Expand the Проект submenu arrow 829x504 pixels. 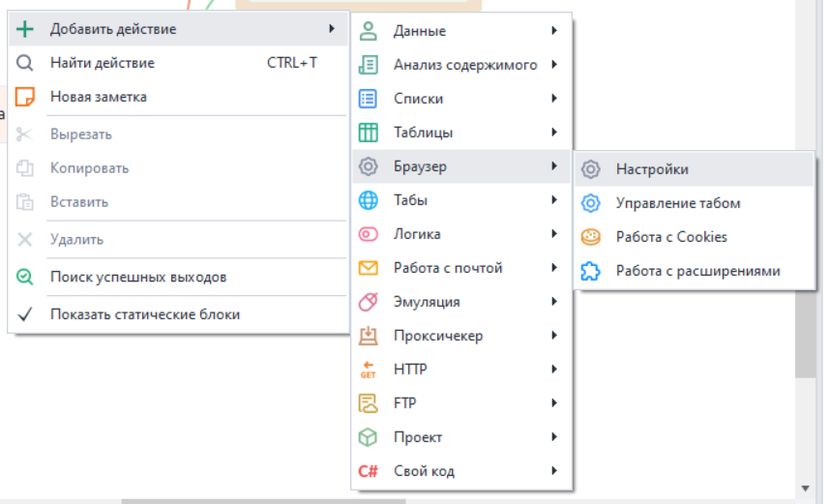pyautogui.click(x=554, y=437)
